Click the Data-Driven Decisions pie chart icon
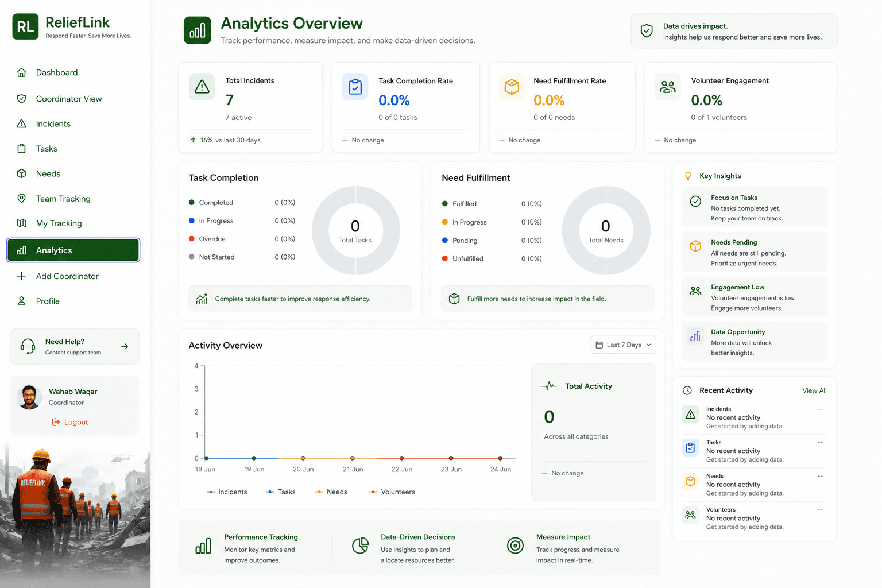Viewport: 882px width, 588px height. point(361,546)
